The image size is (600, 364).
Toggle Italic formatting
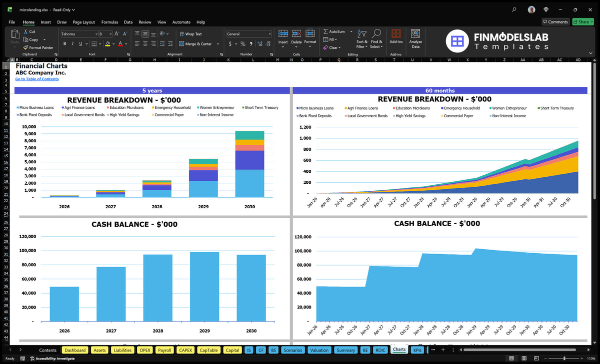[72, 44]
